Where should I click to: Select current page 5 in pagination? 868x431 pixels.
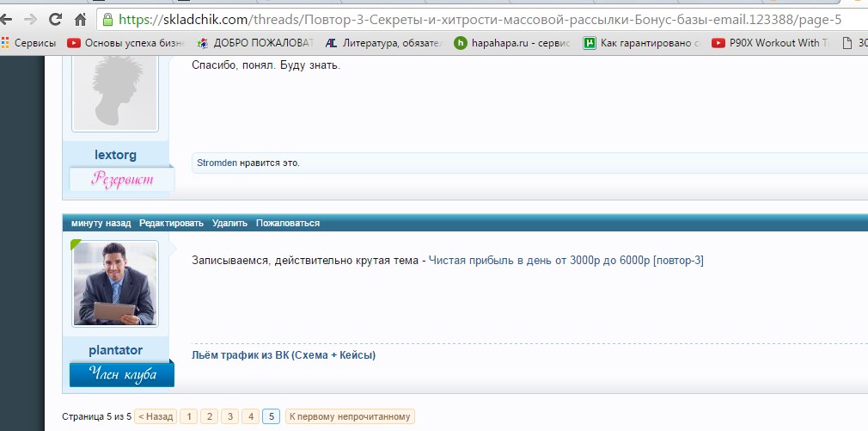(x=271, y=416)
